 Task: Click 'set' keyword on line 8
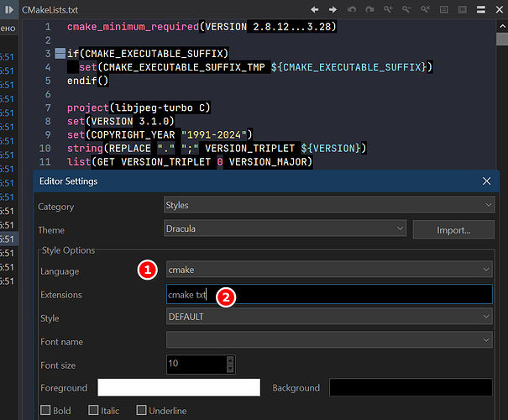[76, 121]
